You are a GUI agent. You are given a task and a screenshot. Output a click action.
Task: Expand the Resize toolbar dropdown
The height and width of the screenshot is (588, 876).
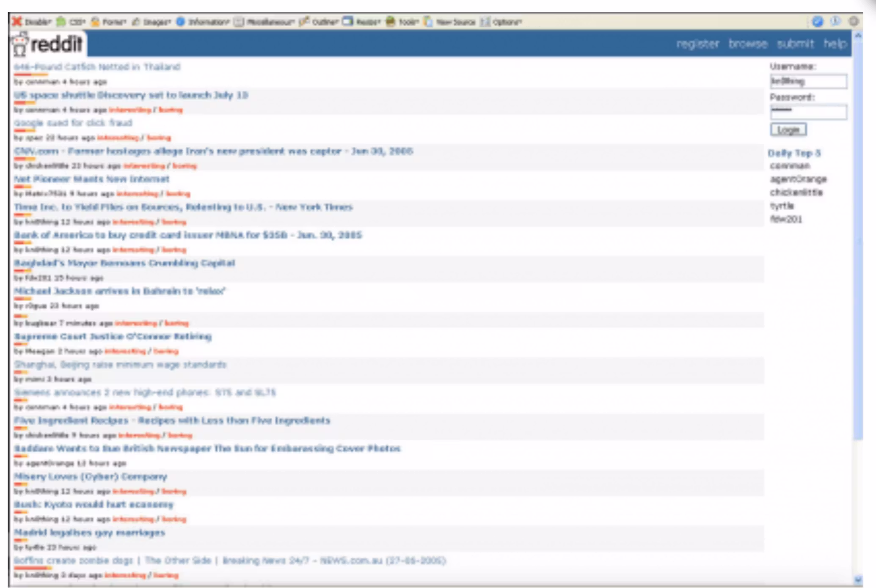pyautogui.click(x=347, y=22)
